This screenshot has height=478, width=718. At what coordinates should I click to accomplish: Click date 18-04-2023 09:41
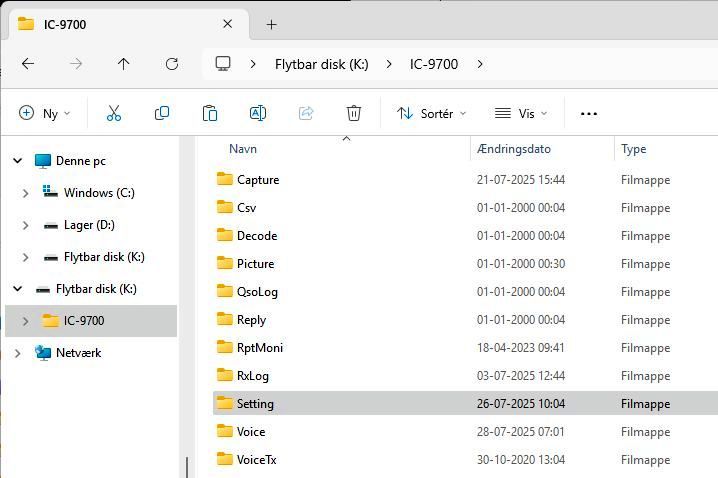pyautogui.click(x=521, y=348)
